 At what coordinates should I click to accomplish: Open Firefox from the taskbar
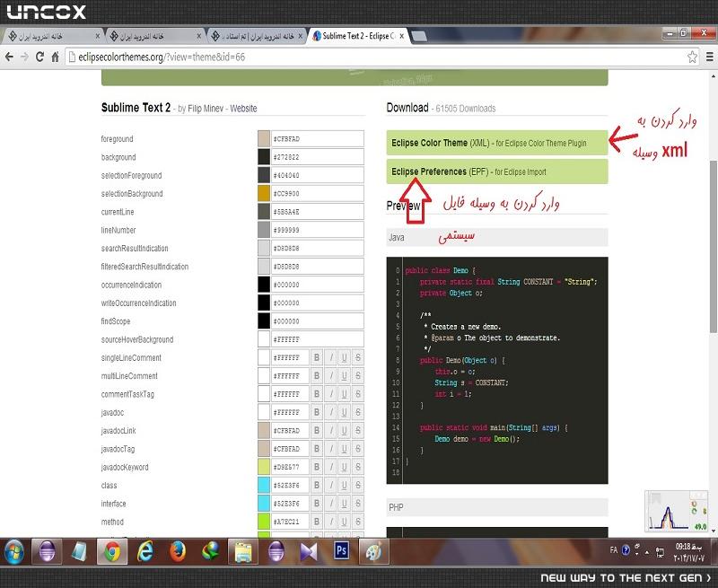click(178, 552)
